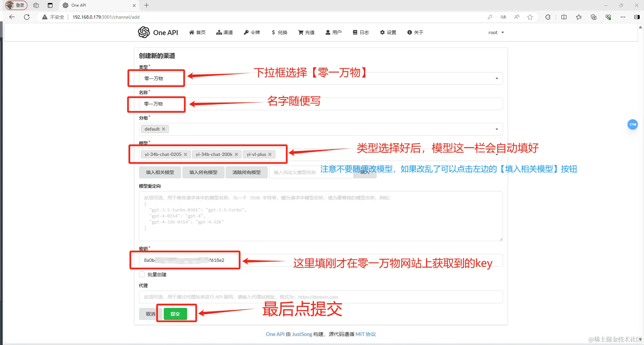Viewport: 644px width, 345px height.
Task: Click the 代理 proxy input field
Action: pyautogui.click(x=321, y=297)
